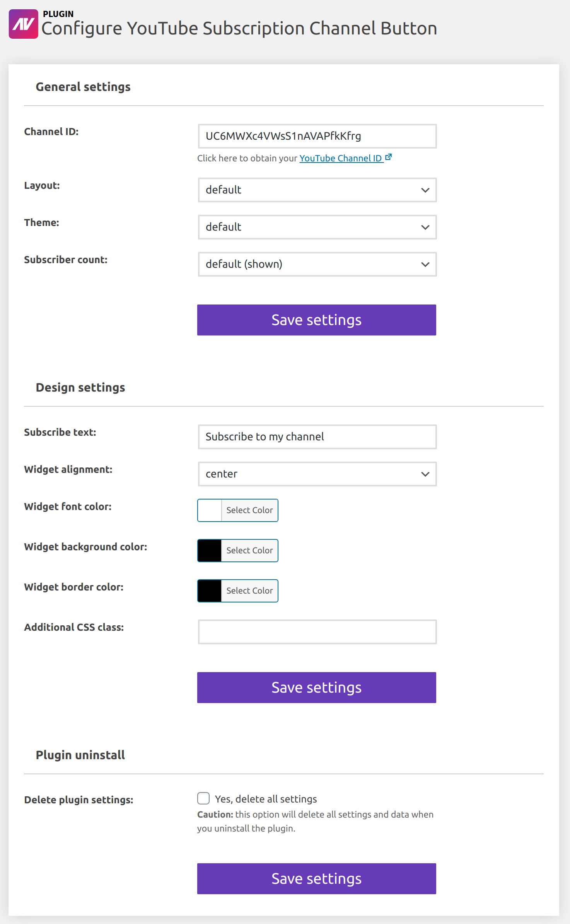Screen dimensions: 570x924
Task: Click the 'Caution:' warning text
Action: [215, 814]
